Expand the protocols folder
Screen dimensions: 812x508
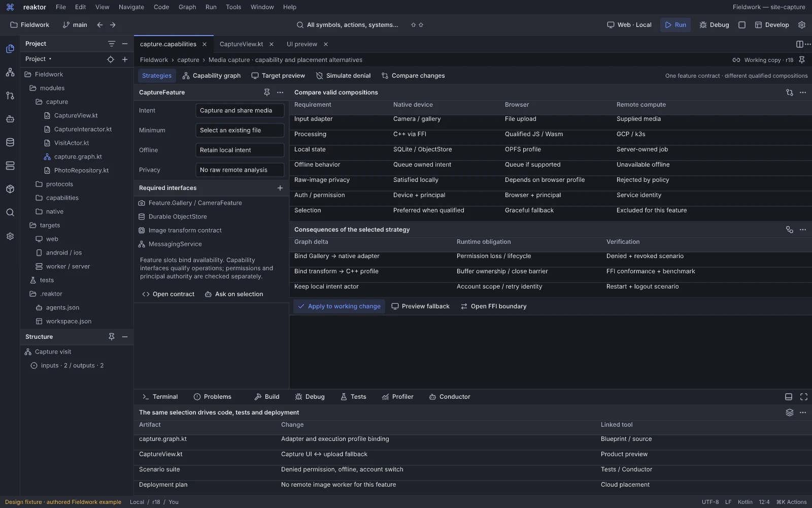54,184
